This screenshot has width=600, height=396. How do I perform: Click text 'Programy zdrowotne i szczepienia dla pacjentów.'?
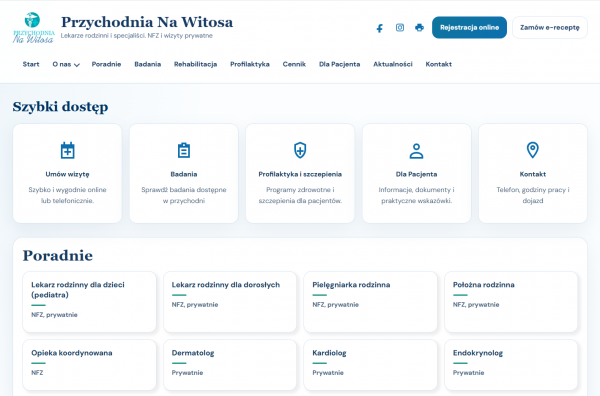(x=300, y=195)
